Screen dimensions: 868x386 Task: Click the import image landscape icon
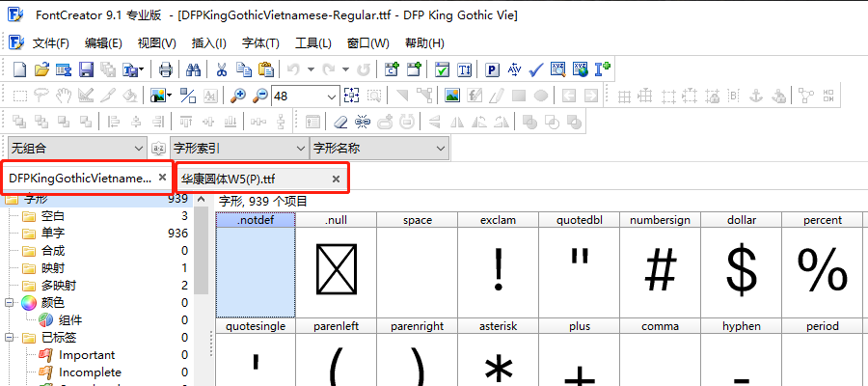tap(452, 96)
